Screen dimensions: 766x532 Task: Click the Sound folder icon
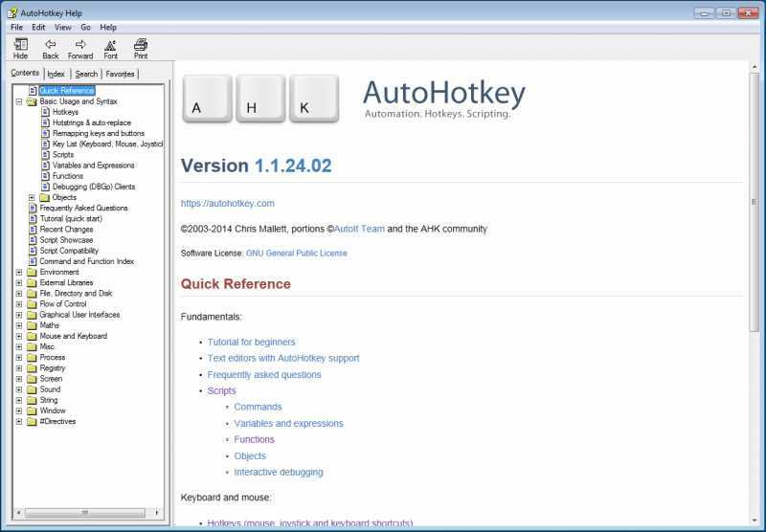click(x=33, y=389)
